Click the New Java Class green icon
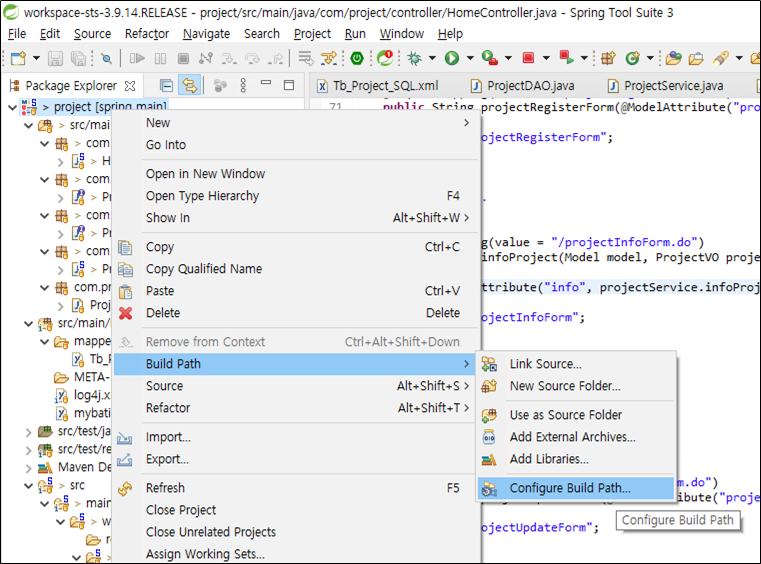The image size is (761, 564). pyautogui.click(x=632, y=58)
